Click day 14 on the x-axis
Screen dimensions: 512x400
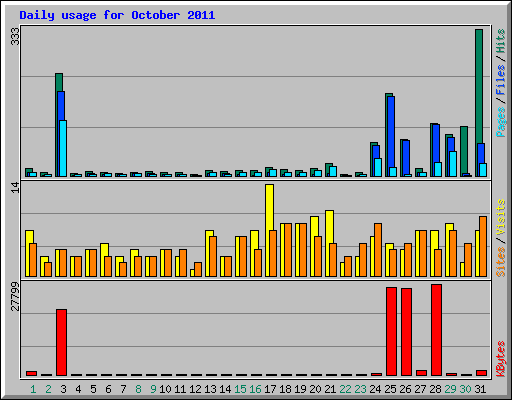tap(225, 389)
